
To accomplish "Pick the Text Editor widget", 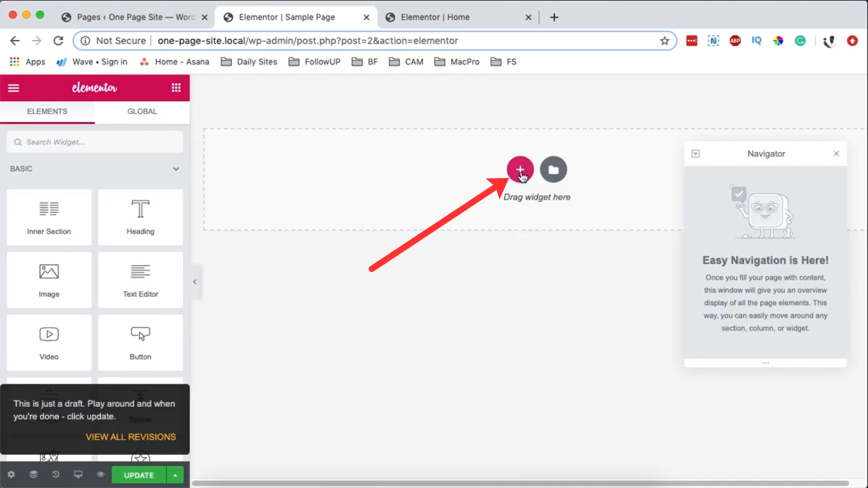I will pos(140,280).
